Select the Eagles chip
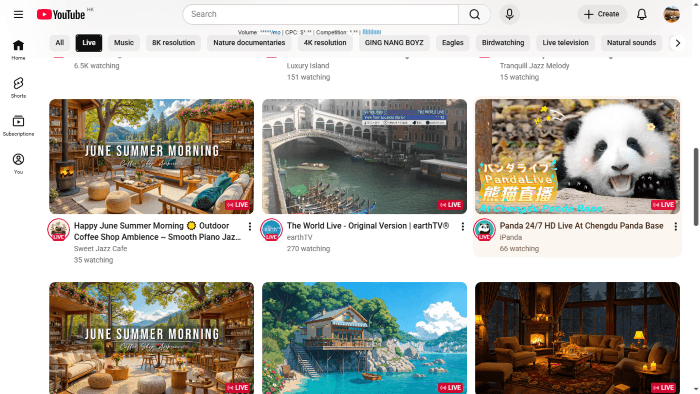700x394 pixels. coord(453,43)
